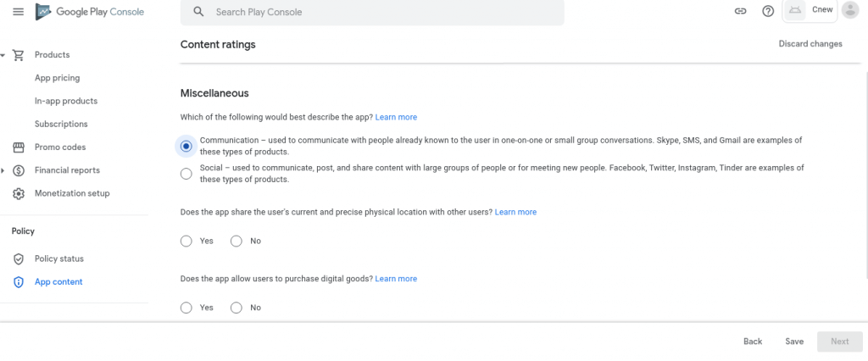The height and width of the screenshot is (361, 868).
Task: Open the user account avatar
Action: [x=849, y=11]
